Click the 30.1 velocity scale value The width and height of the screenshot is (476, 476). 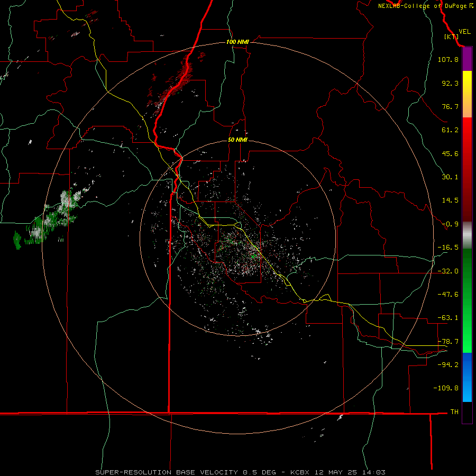(x=450, y=177)
